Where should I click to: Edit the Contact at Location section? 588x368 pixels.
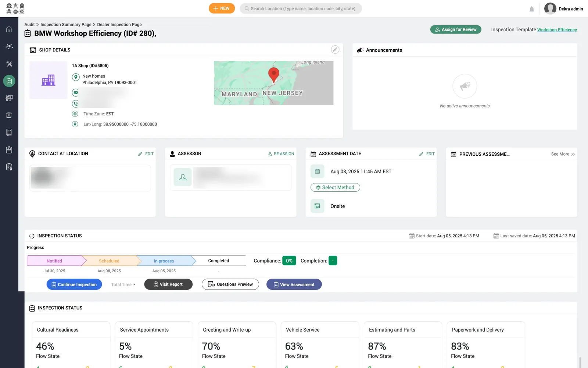click(x=146, y=154)
